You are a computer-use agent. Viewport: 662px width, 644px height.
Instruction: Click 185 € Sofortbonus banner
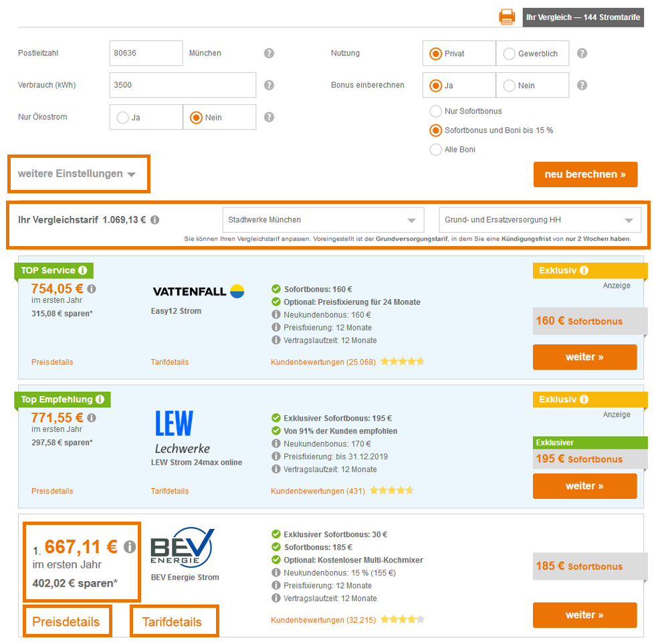pos(590,566)
